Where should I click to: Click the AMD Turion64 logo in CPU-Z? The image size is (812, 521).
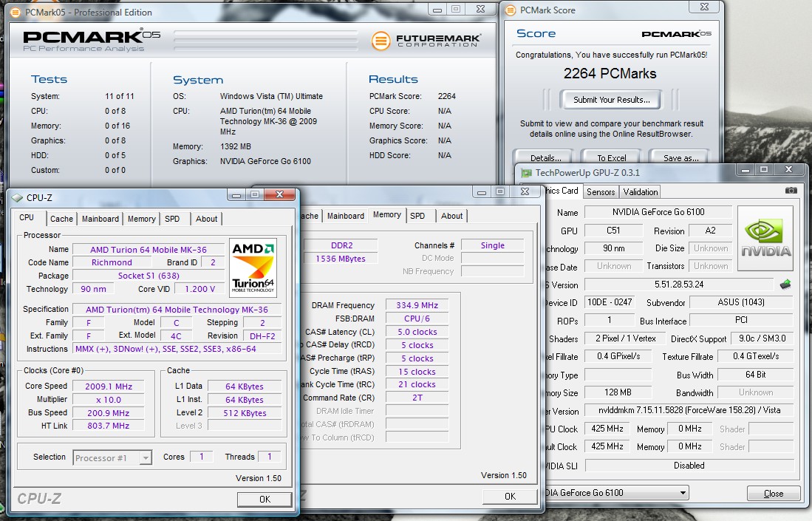click(x=253, y=268)
